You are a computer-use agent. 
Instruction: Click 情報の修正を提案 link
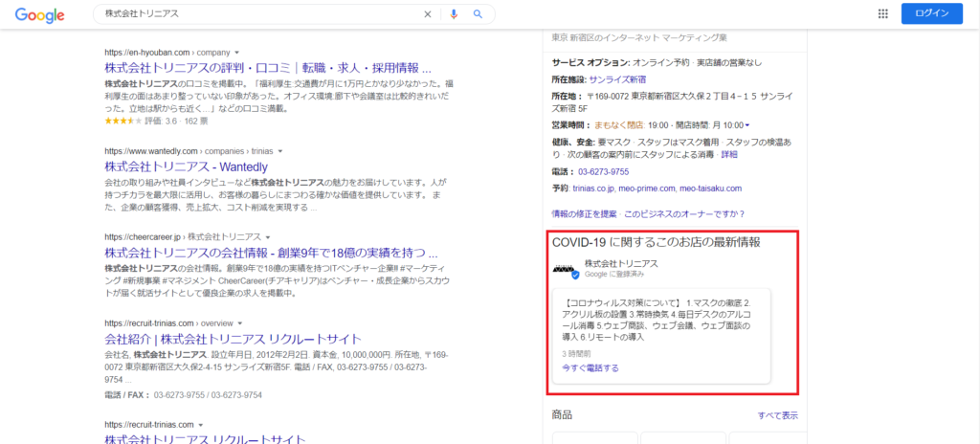(x=585, y=214)
